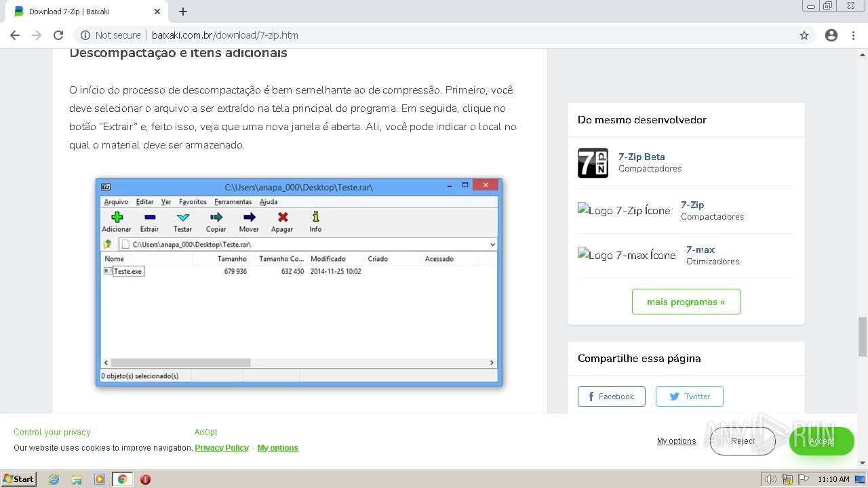868x488 pixels.
Task: Open the Windows Start menu
Action: 18,479
